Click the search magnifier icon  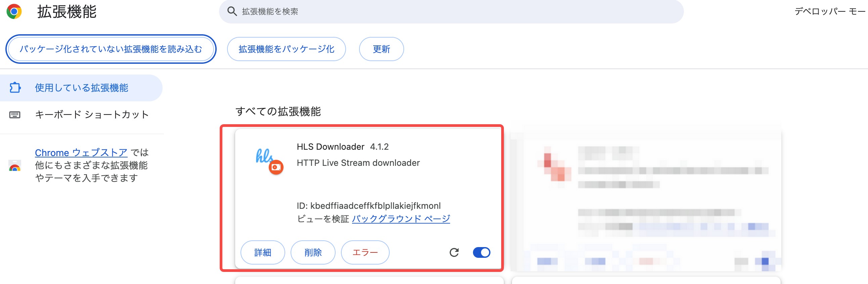point(232,11)
